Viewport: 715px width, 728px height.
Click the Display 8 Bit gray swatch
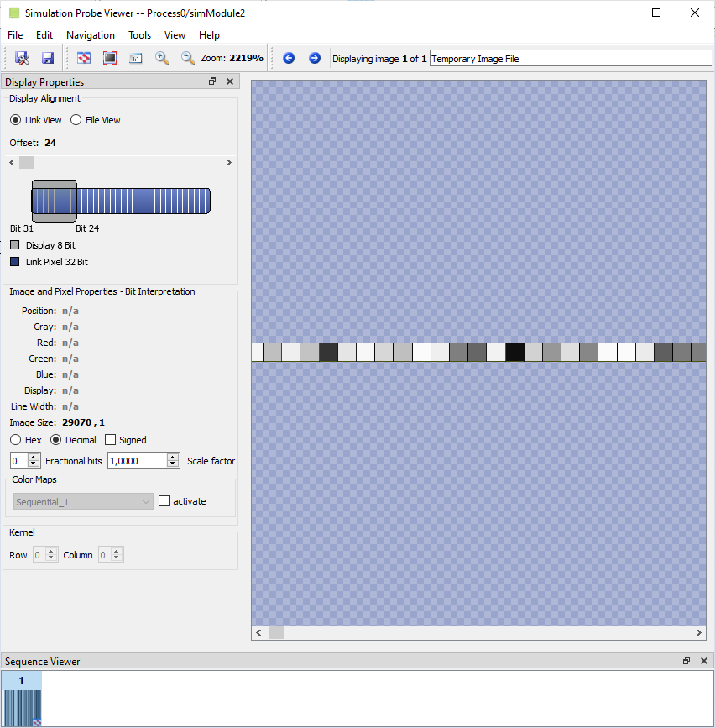pyautogui.click(x=15, y=244)
